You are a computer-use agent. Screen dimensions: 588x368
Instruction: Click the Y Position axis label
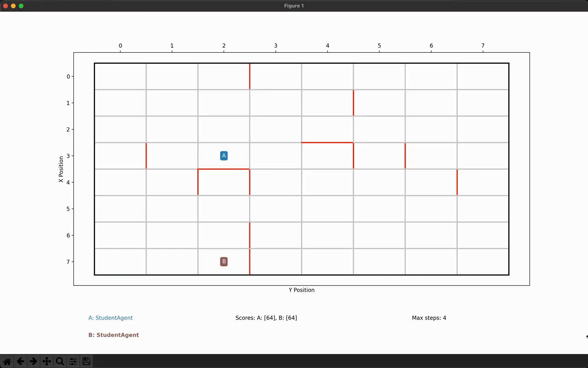tap(301, 290)
